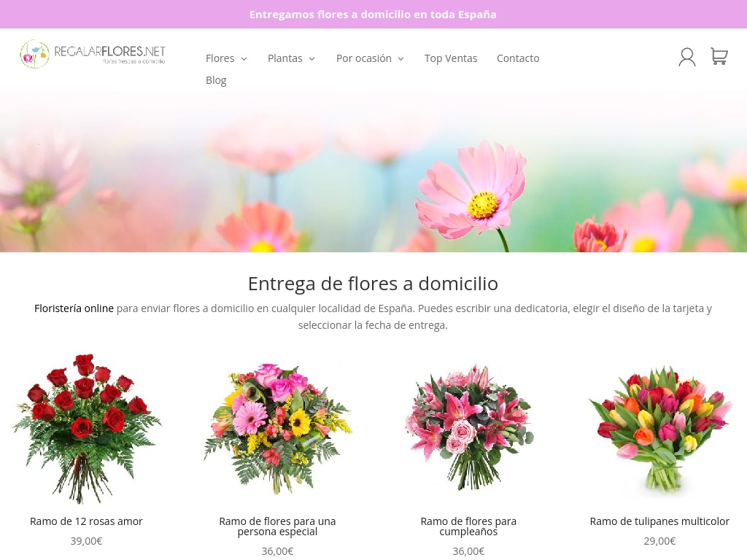747x560 pixels.
Task: Open Ramo de flores para cumpleaños link
Action: [468, 526]
